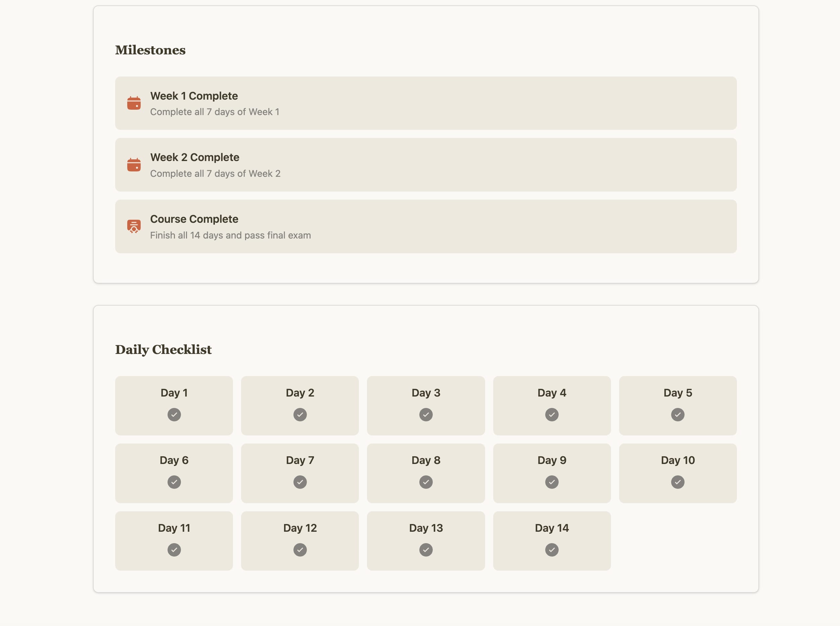Image resolution: width=840 pixels, height=626 pixels.
Task: Click the 'Day 9' label
Action: point(552,460)
